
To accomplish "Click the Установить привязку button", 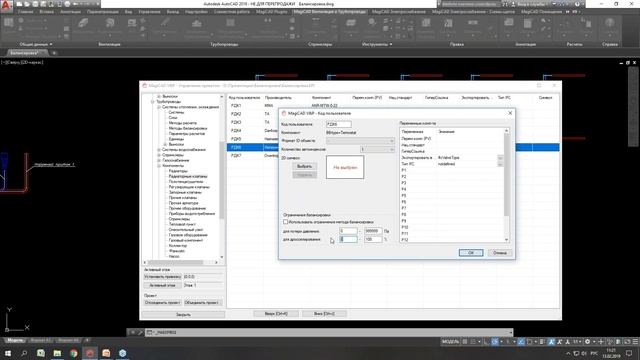I will pos(162,277).
